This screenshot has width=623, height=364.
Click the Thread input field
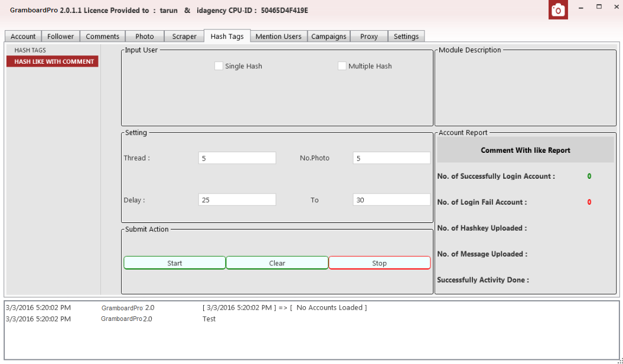[x=237, y=158]
